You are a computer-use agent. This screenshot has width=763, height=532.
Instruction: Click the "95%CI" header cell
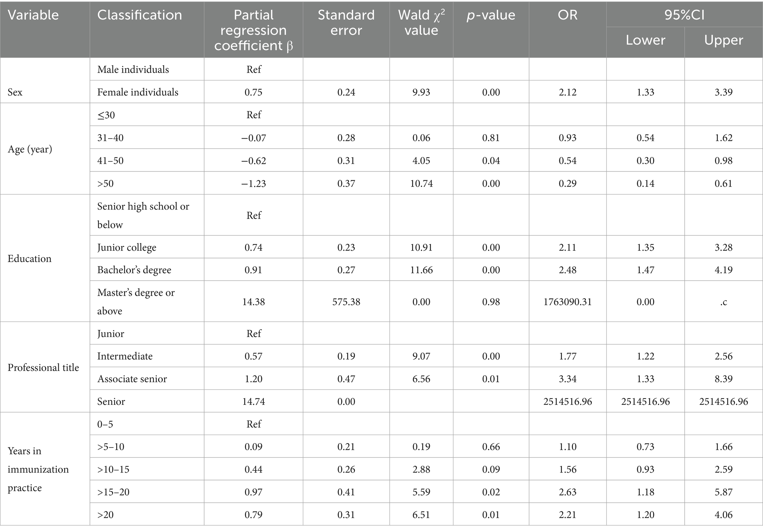tap(684, 15)
